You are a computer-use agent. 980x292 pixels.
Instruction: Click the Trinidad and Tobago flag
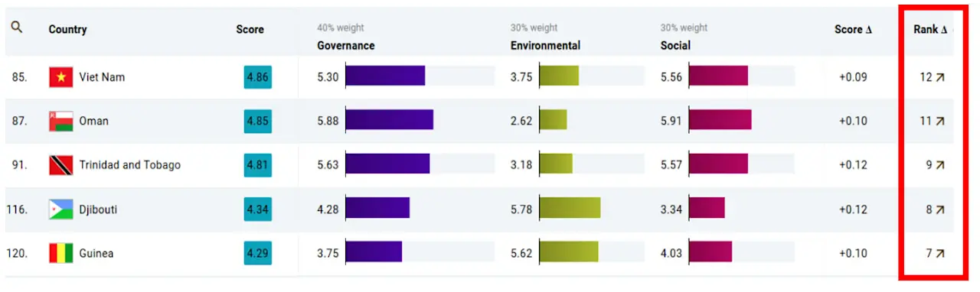tap(61, 165)
